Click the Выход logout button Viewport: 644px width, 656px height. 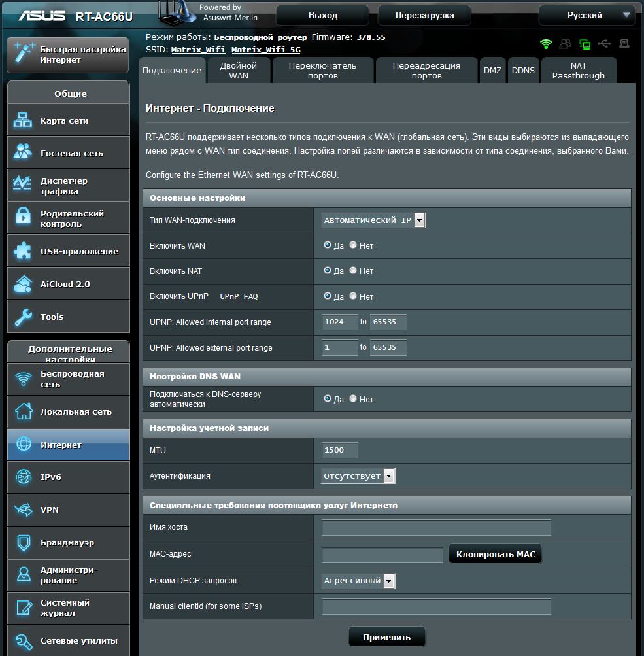[323, 16]
